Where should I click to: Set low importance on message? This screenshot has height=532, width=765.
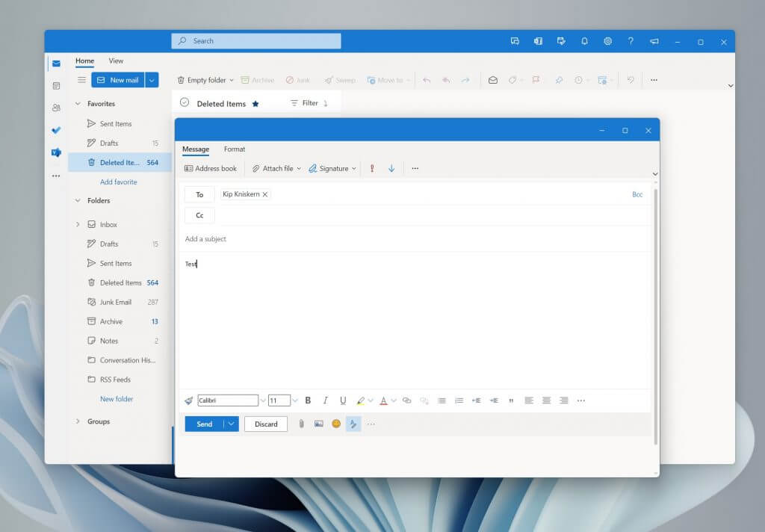(x=391, y=168)
